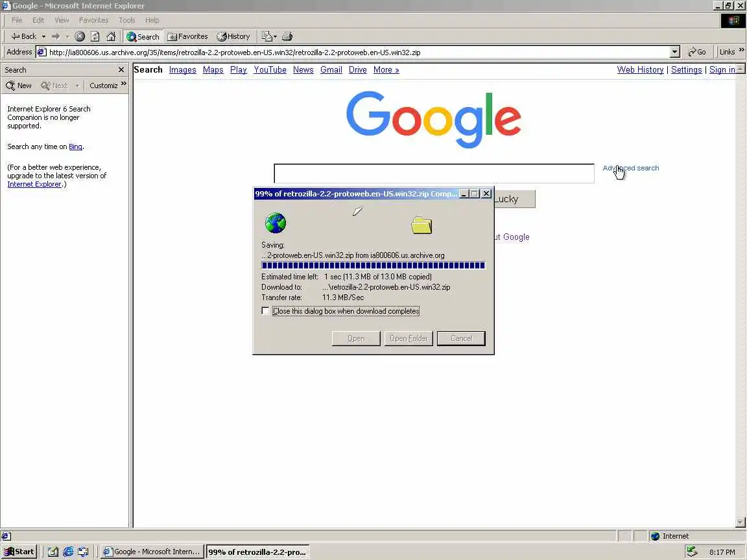Screen dimensions: 747x560
Task: Click Cancel in the download dialog
Action: pyautogui.click(x=461, y=338)
